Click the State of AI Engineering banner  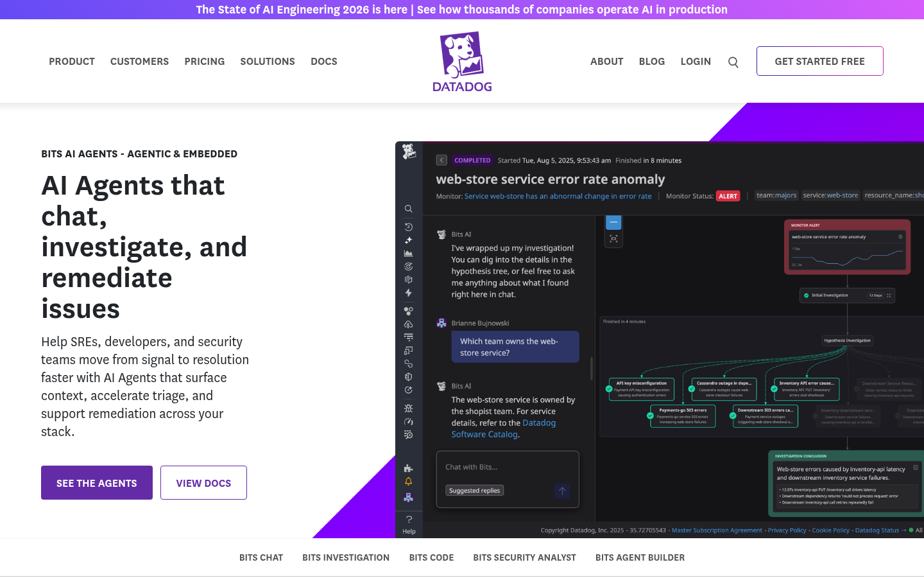462,10
